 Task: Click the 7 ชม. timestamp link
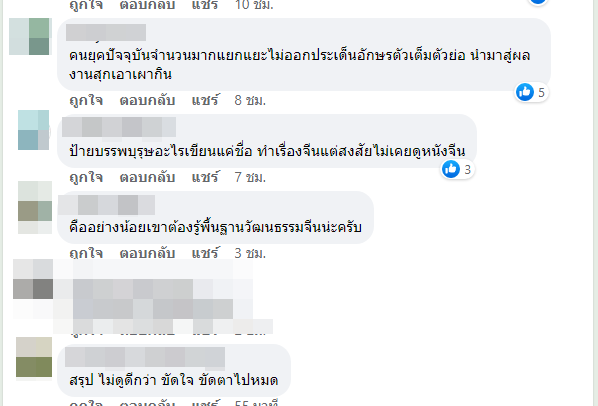(x=250, y=177)
